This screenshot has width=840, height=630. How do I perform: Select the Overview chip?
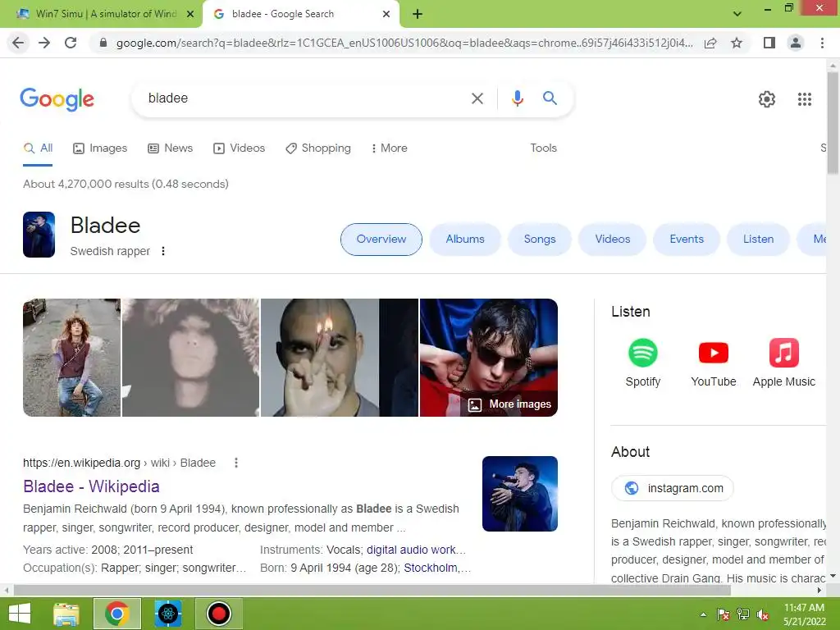[381, 240]
